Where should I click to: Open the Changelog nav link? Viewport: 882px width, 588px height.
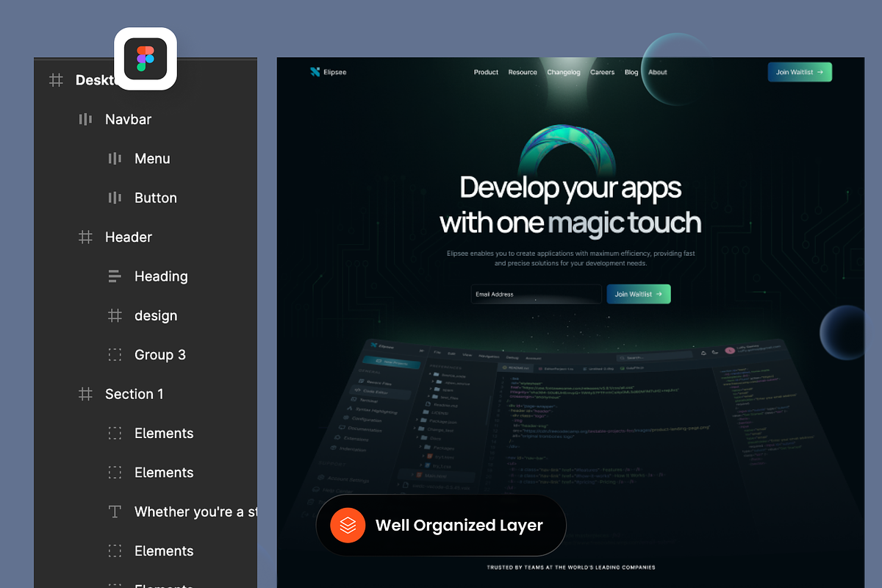(564, 72)
